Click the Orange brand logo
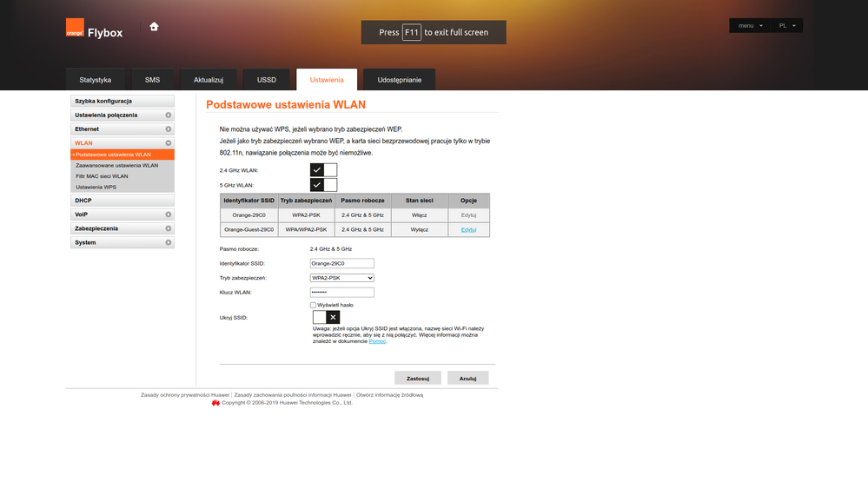The image size is (868, 488). pos(75,28)
